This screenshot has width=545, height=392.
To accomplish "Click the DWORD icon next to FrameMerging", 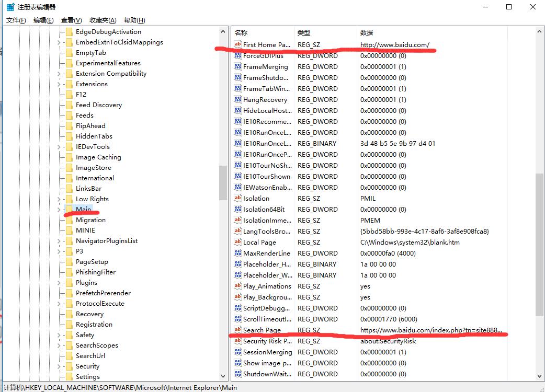I will click(237, 67).
